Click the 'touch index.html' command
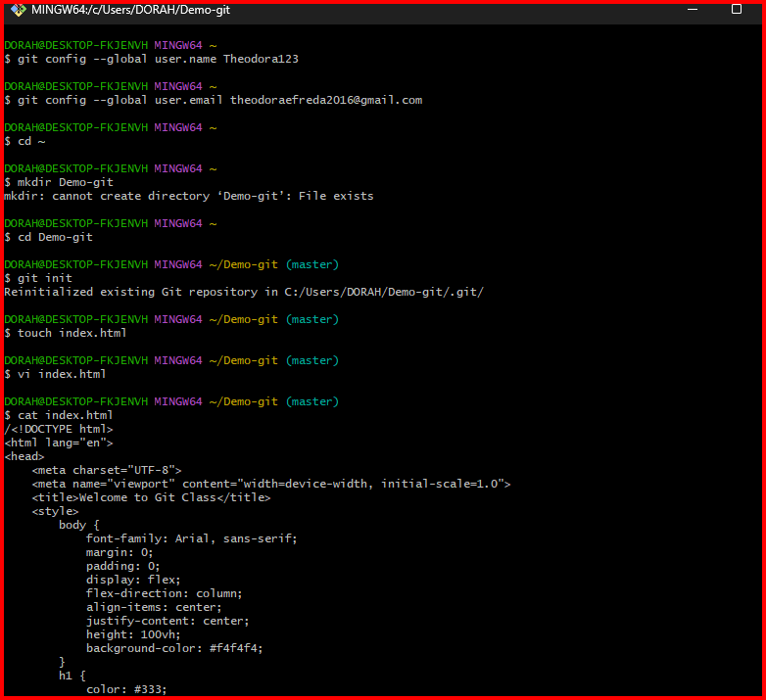The image size is (766, 700). (72, 333)
